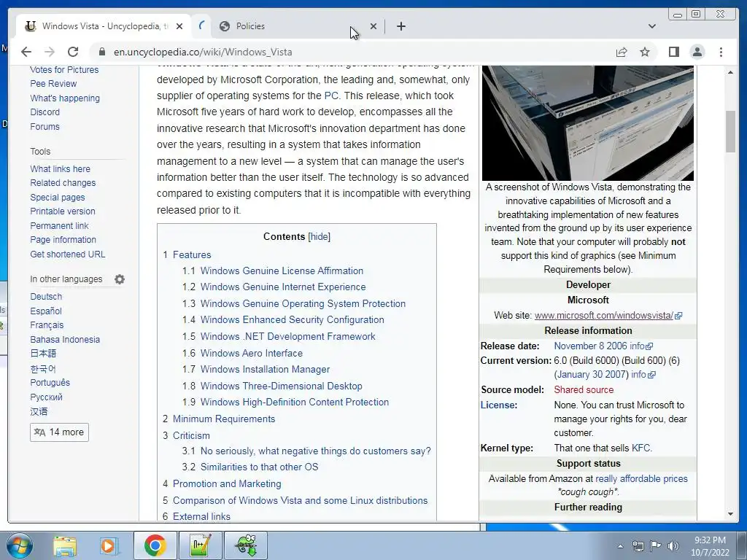Open Special pages link
The image size is (747, 560).
58,197
